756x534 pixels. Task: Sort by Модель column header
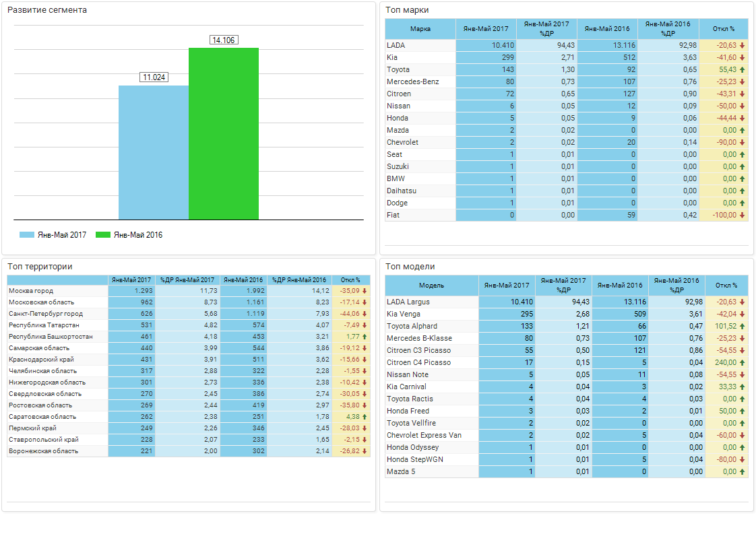[431, 286]
